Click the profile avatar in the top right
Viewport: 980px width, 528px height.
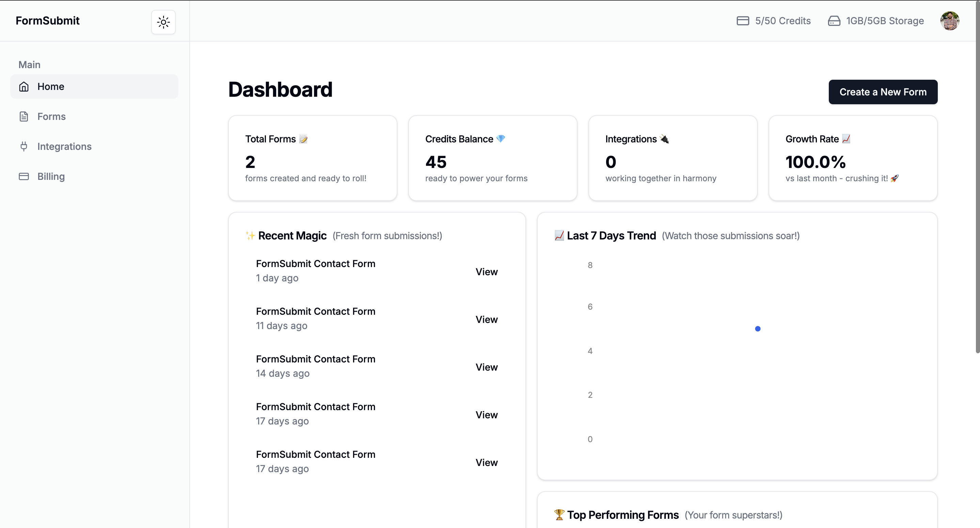coord(950,20)
